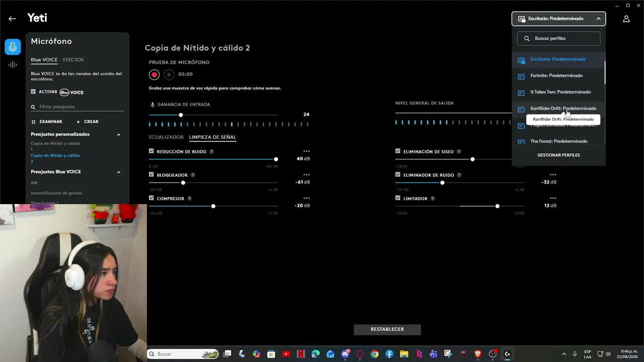
Task: Select the Escritorio: Predeterminado profile in the list
Action: click(558, 59)
